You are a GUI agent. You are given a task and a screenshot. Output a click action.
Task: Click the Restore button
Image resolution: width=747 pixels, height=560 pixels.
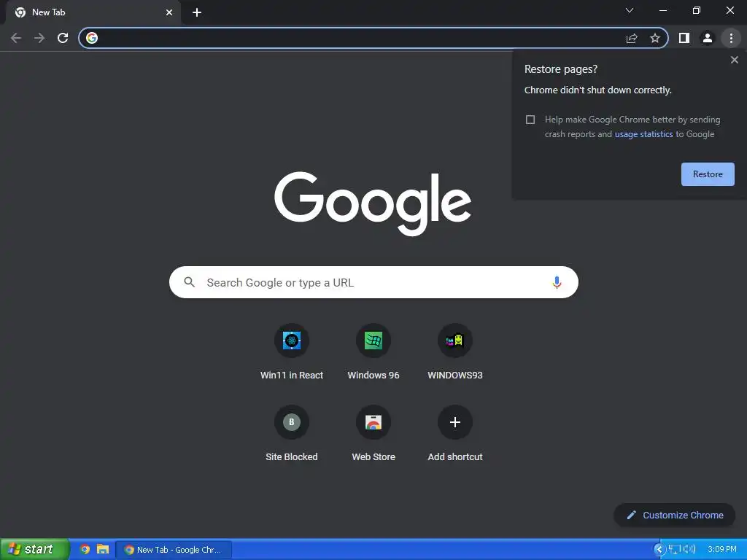coord(708,174)
